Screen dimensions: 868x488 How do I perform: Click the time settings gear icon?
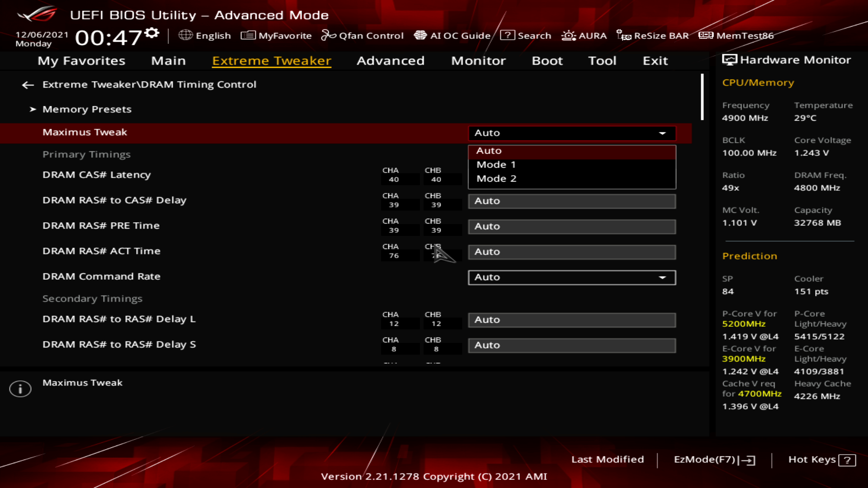(x=152, y=33)
